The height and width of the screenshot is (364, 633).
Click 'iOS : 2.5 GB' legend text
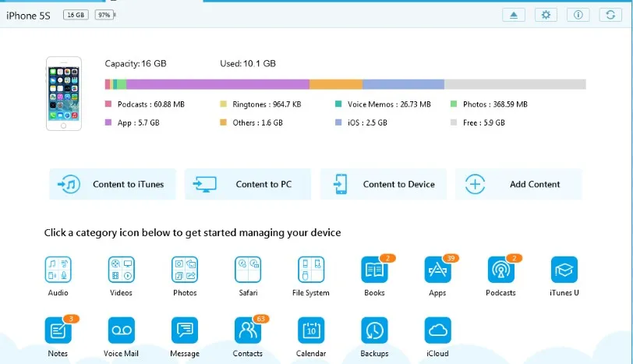pyautogui.click(x=367, y=122)
